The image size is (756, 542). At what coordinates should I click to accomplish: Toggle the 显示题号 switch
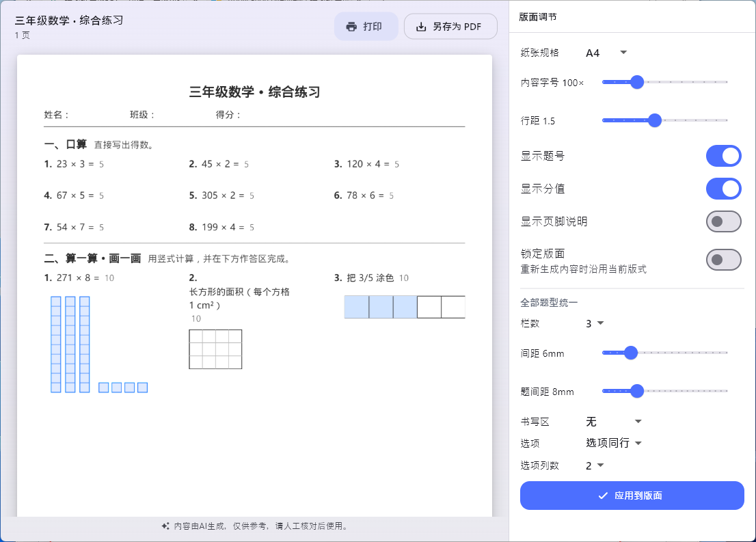[723, 156]
